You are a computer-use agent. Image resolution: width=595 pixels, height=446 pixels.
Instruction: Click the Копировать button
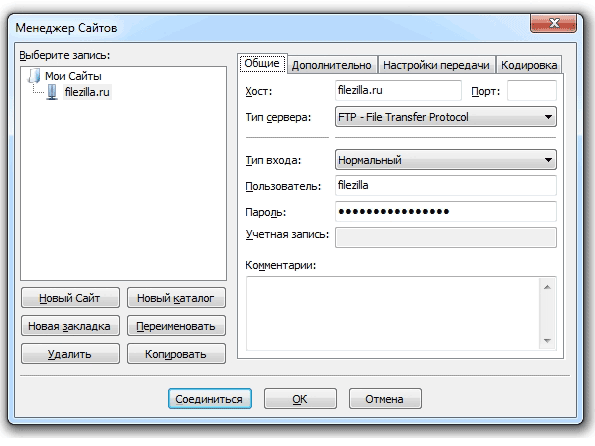click(x=176, y=354)
